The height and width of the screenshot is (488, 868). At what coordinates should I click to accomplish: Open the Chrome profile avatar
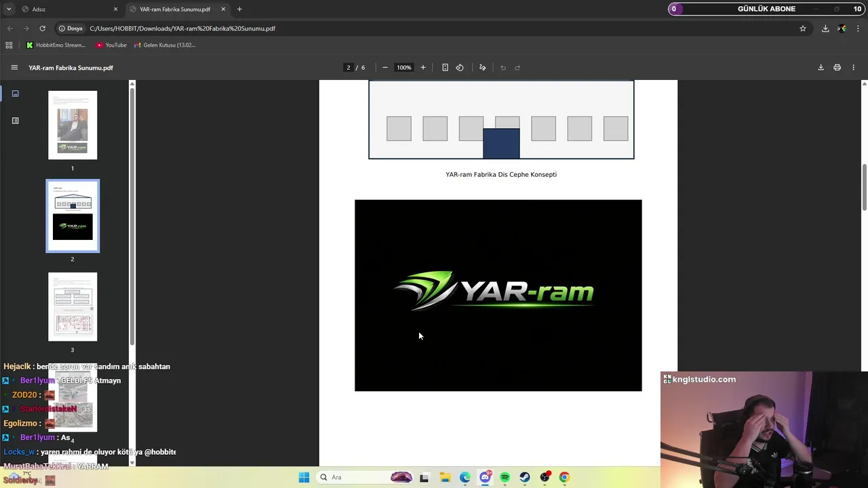point(842,28)
